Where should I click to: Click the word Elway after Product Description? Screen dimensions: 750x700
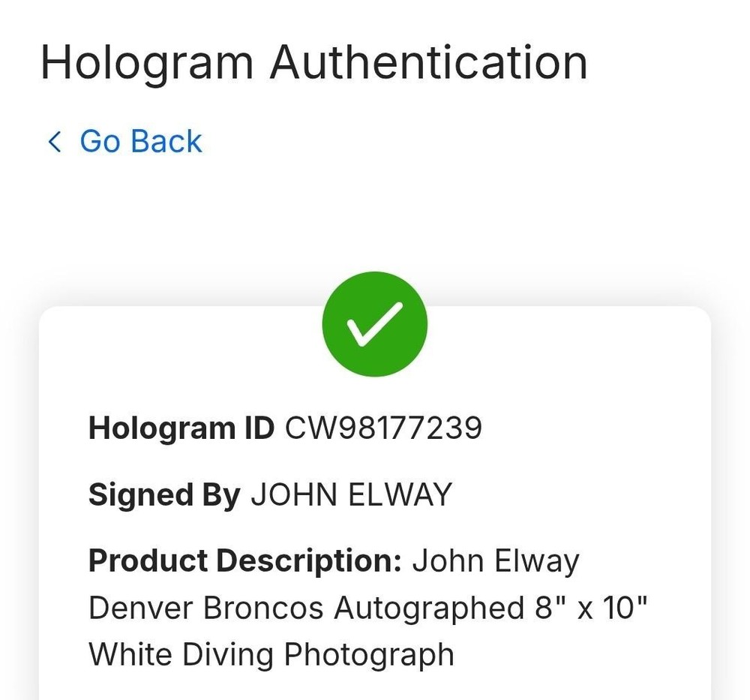[537, 562]
